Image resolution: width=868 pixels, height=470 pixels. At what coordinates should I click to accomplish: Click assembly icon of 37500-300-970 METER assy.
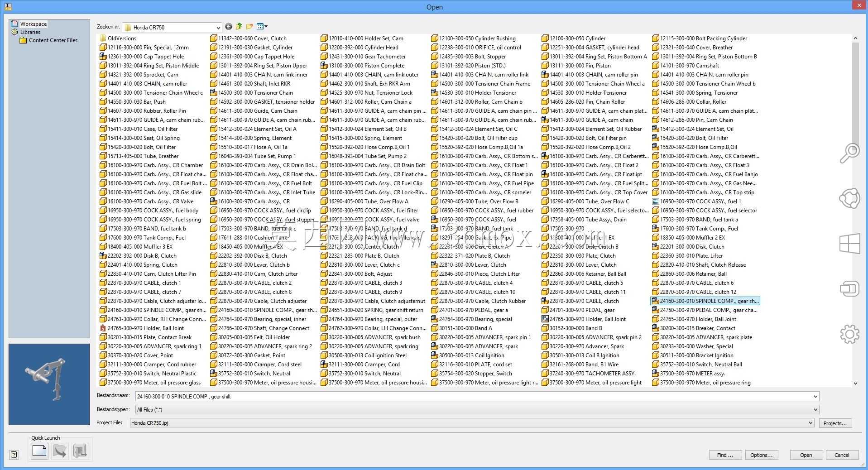(x=655, y=374)
